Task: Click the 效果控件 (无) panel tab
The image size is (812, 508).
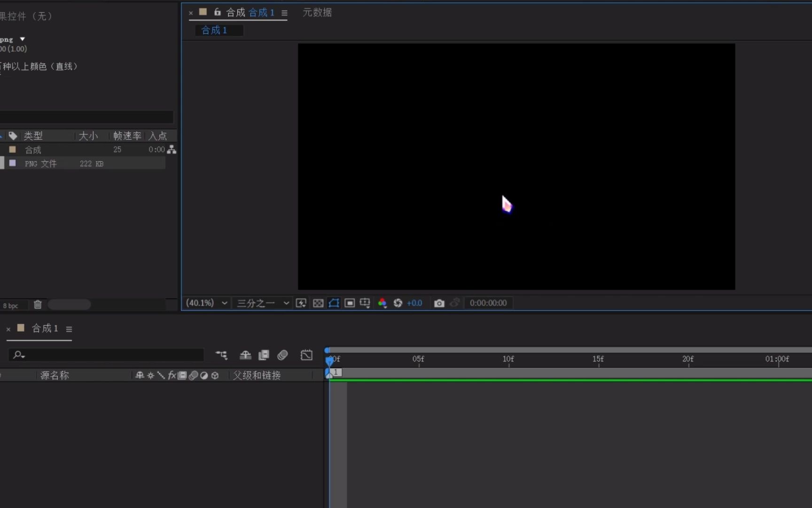Action: (x=26, y=16)
